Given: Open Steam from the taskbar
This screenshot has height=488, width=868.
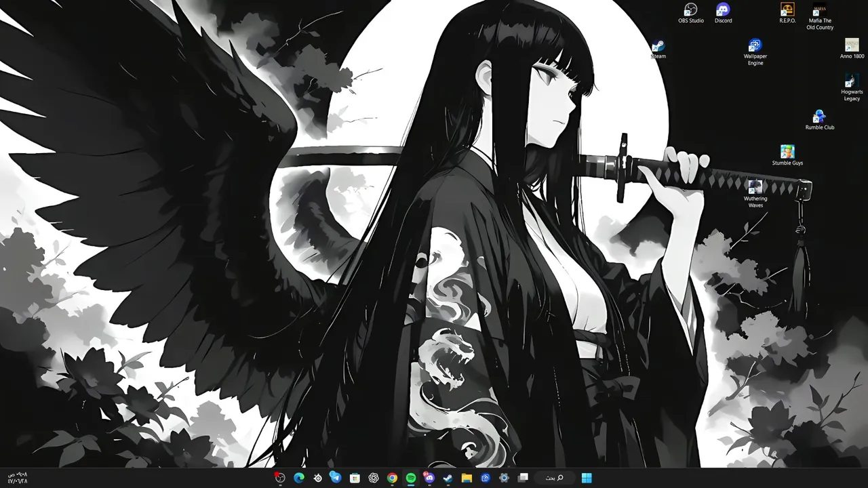Looking at the screenshot, I should 448,478.
